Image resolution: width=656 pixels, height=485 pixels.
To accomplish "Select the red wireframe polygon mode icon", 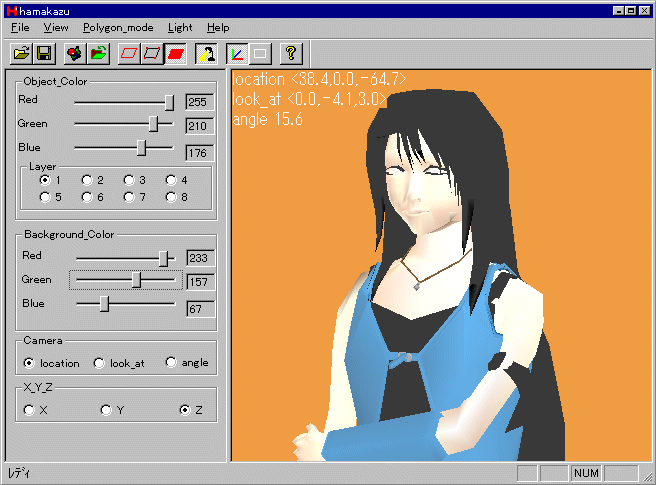I will (x=129, y=54).
